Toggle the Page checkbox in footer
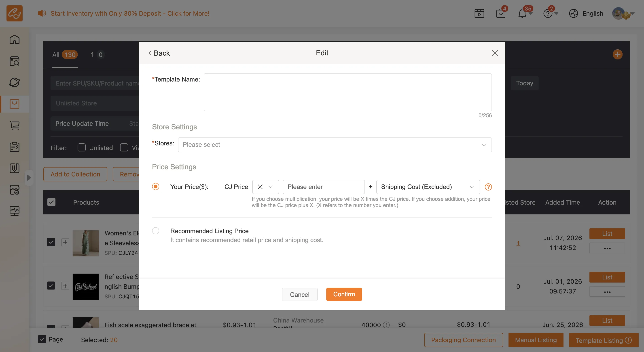Image resolution: width=644 pixels, height=352 pixels. click(x=42, y=339)
